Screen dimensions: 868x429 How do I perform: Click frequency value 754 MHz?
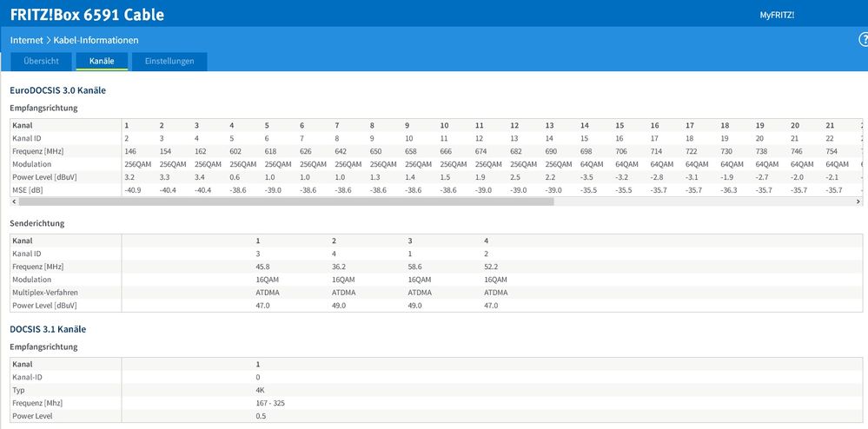point(832,151)
